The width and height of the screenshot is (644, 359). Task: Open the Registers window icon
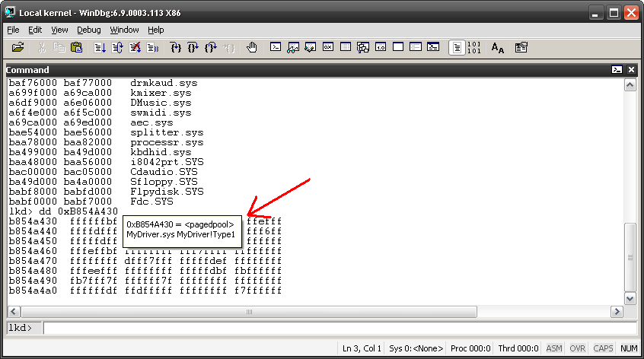(328, 47)
